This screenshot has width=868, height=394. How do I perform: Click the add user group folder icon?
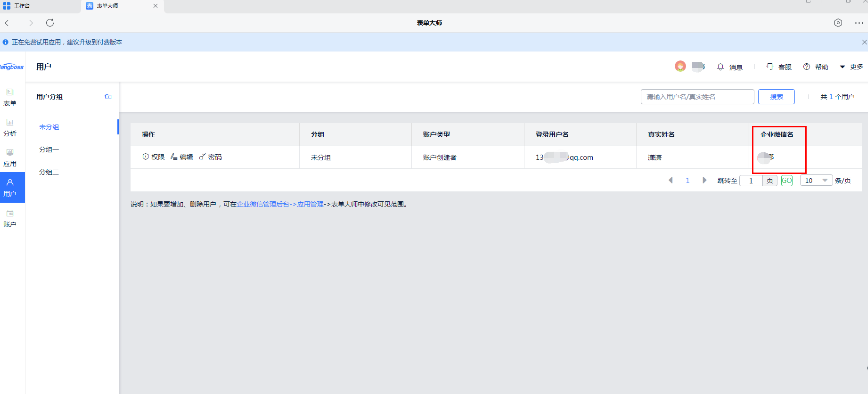108,97
